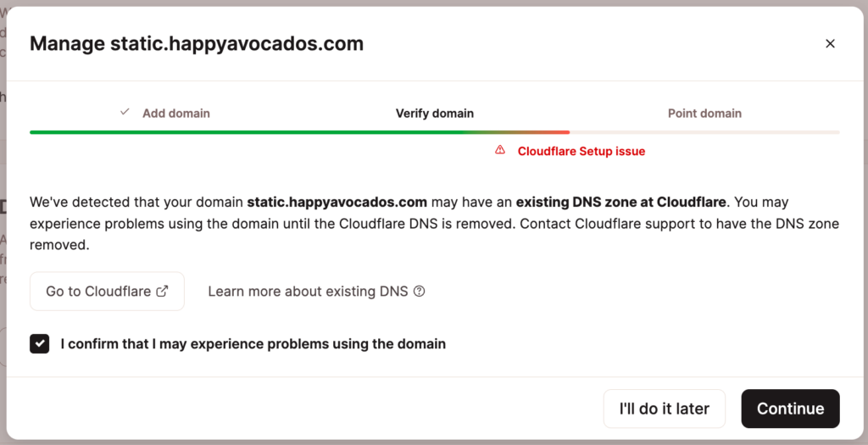Click bold "existing DNS zone at Cloudflare" text

(x=620, y=203)
